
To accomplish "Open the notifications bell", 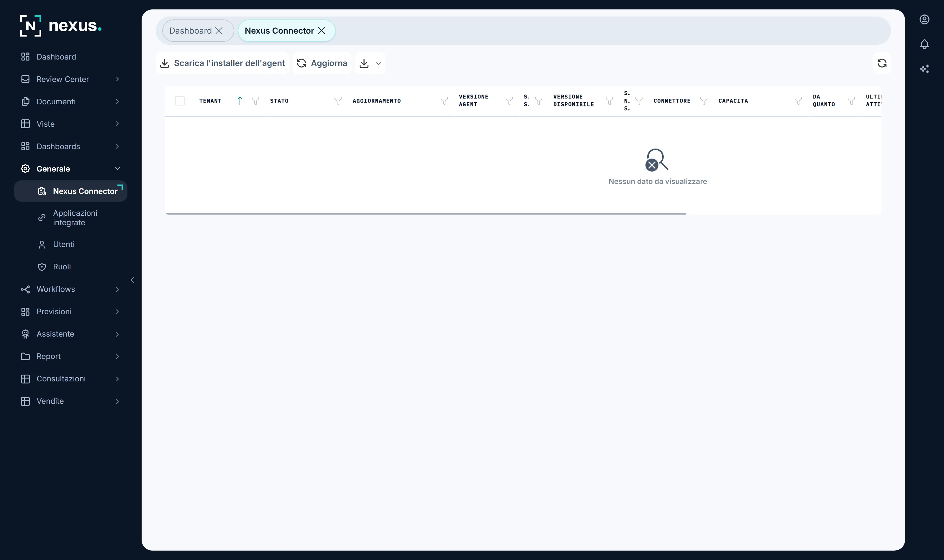I will (x=924, y=44).
